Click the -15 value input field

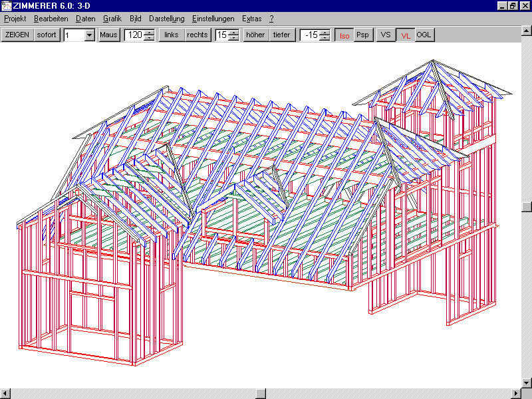click(x=309, y=35)
